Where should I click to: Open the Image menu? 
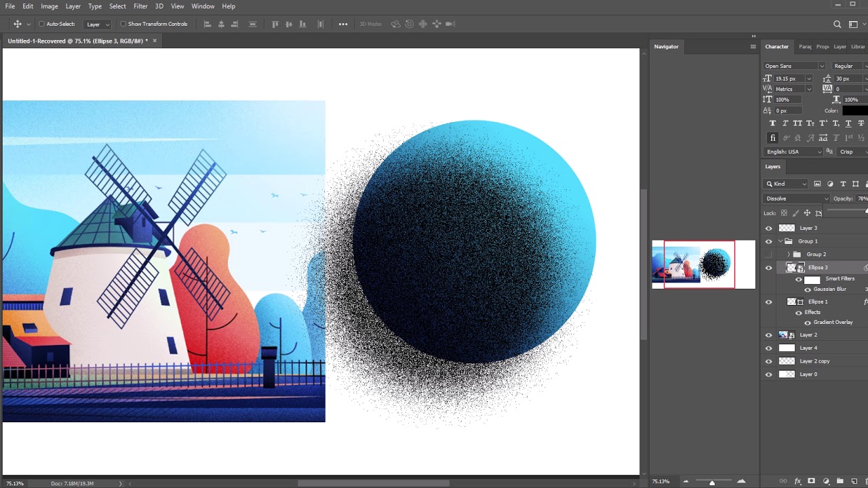tap(50, 6)
